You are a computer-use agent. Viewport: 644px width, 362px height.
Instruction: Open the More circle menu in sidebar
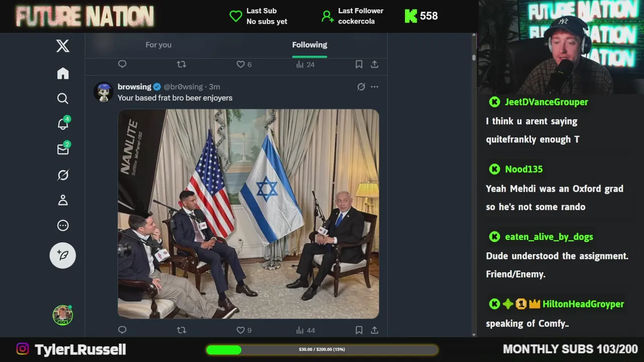click(63, 226)
